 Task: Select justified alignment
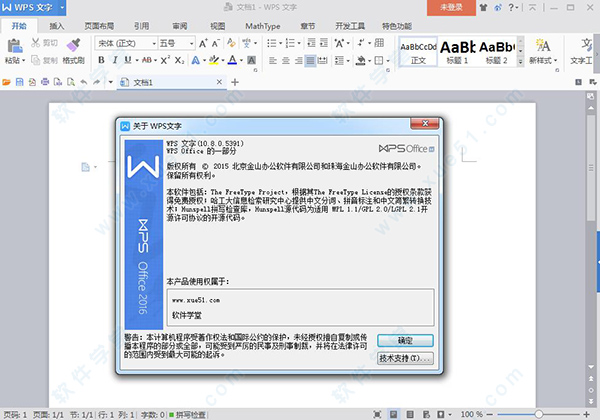[x=310, y=60]
